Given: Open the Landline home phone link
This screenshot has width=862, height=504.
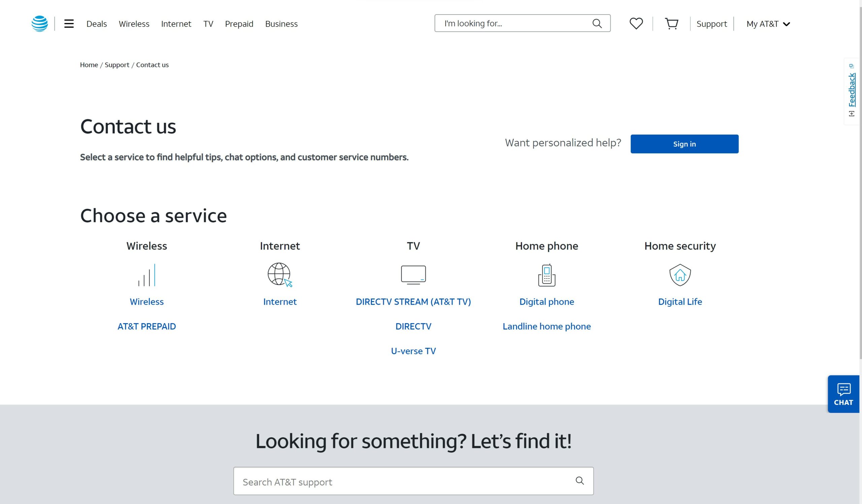Looking at the screenshot, I should [x=546, y=326].
